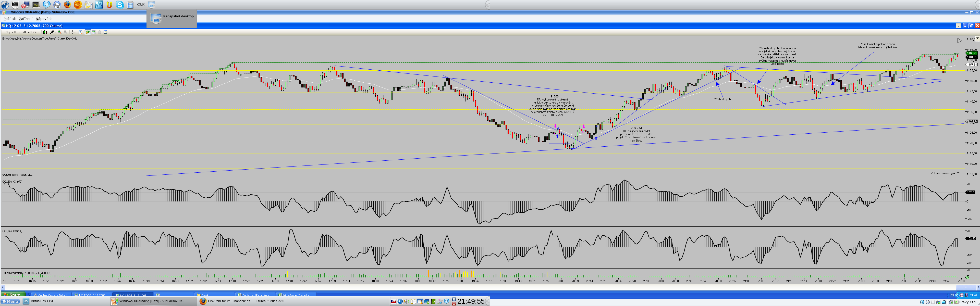Click the zoom out magnifier icon
Viewport: 980px width, 306px height.
(65, 32)
